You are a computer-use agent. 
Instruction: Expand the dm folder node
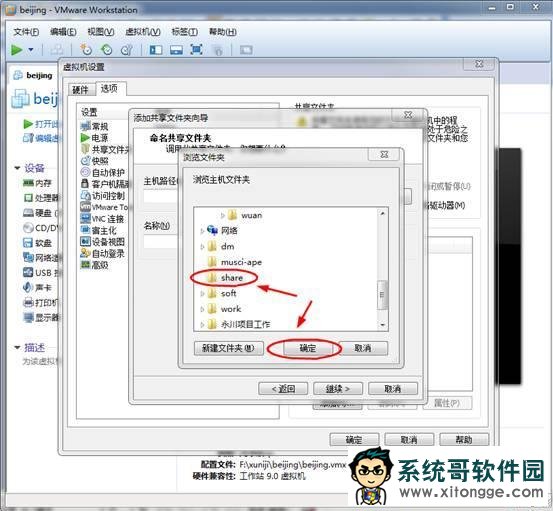[x=202, y=247]
